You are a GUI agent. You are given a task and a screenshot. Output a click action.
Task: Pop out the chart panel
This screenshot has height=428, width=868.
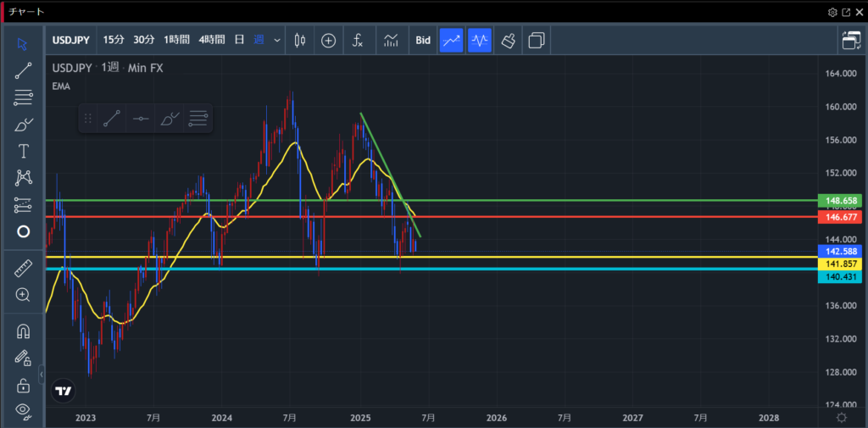[846, 12]
